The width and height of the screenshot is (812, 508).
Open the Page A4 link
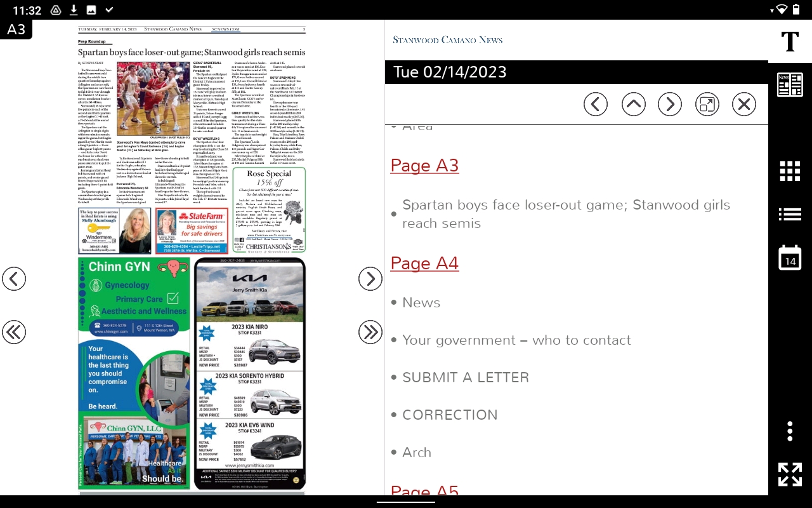pyautogui.click(x=424, y=263)
